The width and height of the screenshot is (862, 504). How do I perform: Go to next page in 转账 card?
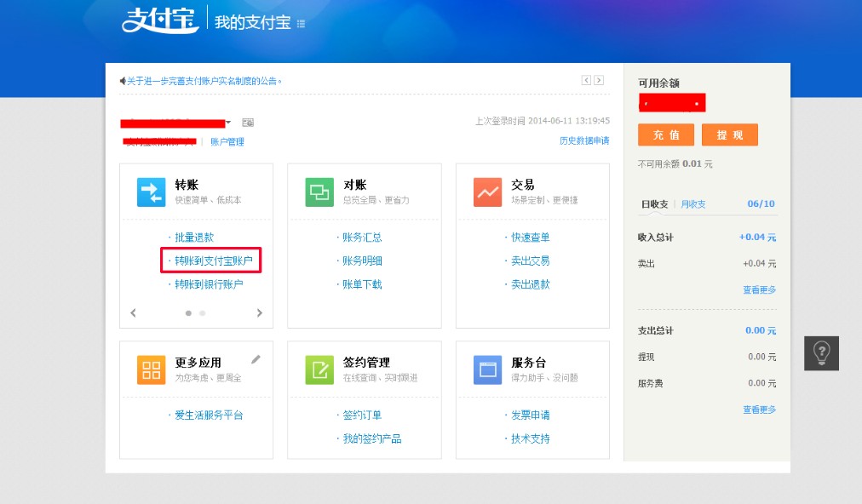coord(260,312)
